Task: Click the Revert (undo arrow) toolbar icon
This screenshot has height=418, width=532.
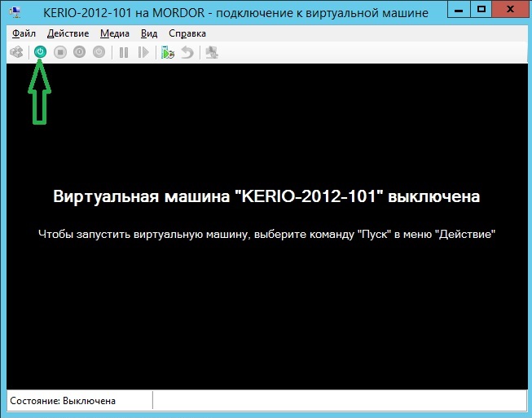Action: [x=187, y=52]
